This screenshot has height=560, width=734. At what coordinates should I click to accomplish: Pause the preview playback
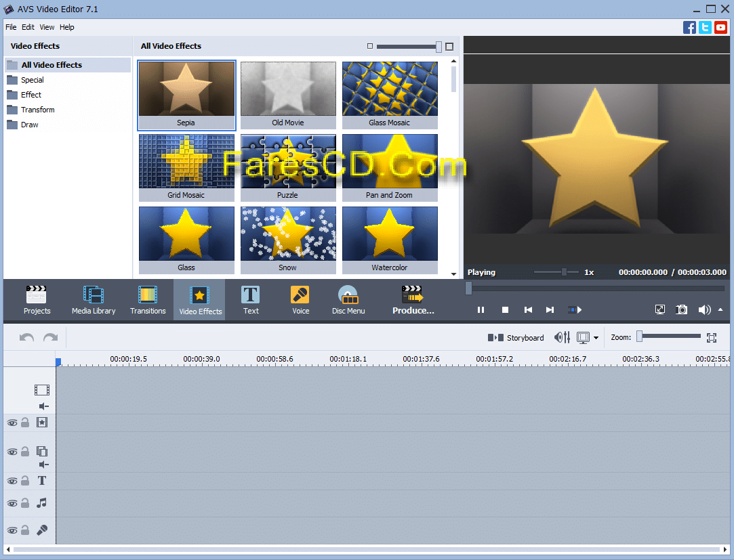[481, 309]
